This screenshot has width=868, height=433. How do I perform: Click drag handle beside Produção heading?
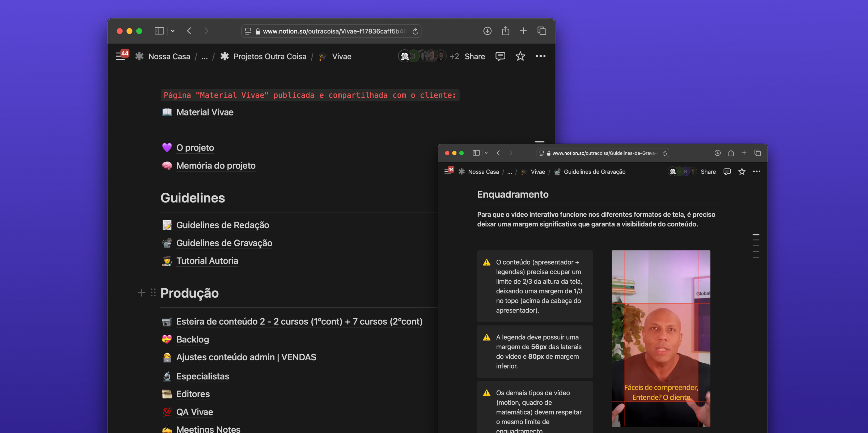153,292
